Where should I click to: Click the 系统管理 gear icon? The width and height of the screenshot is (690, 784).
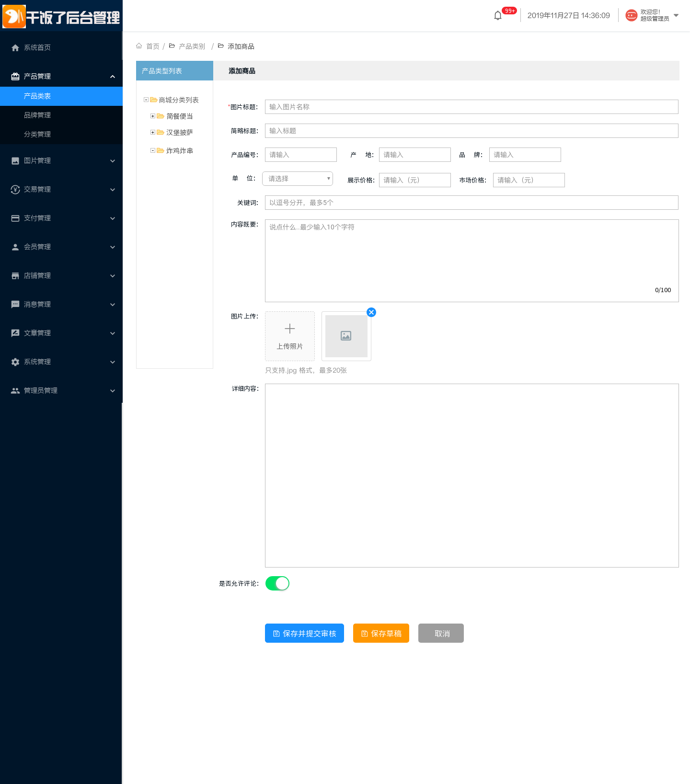point(15,362)
